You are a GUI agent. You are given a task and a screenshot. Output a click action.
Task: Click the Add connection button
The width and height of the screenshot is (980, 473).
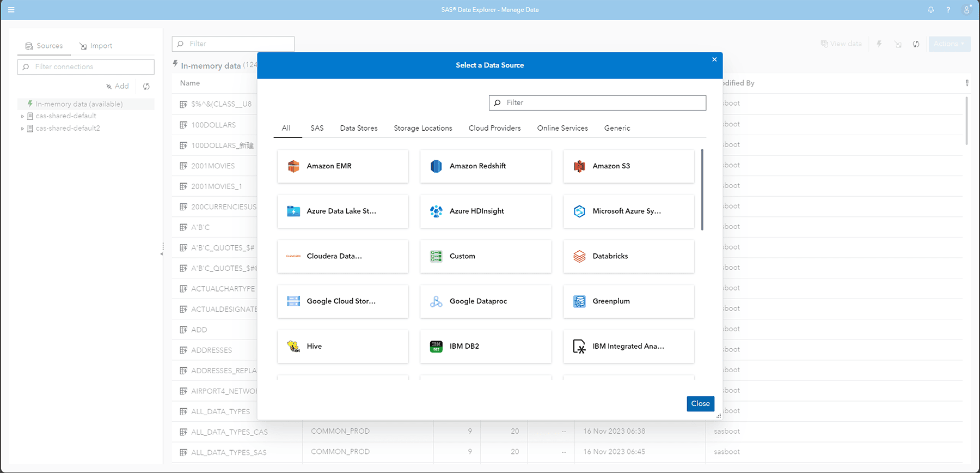(118, 86)
